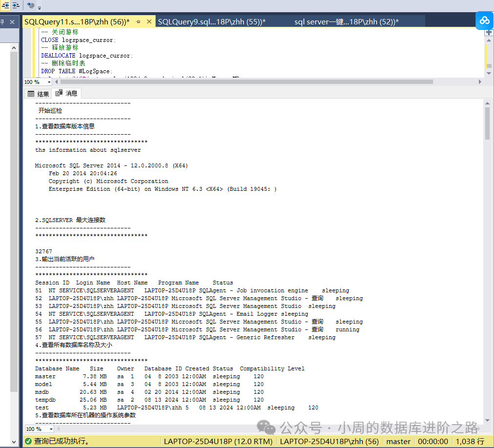
Task: Click the CLOSE logspace_cursor code line
Action: coord(78,40)
